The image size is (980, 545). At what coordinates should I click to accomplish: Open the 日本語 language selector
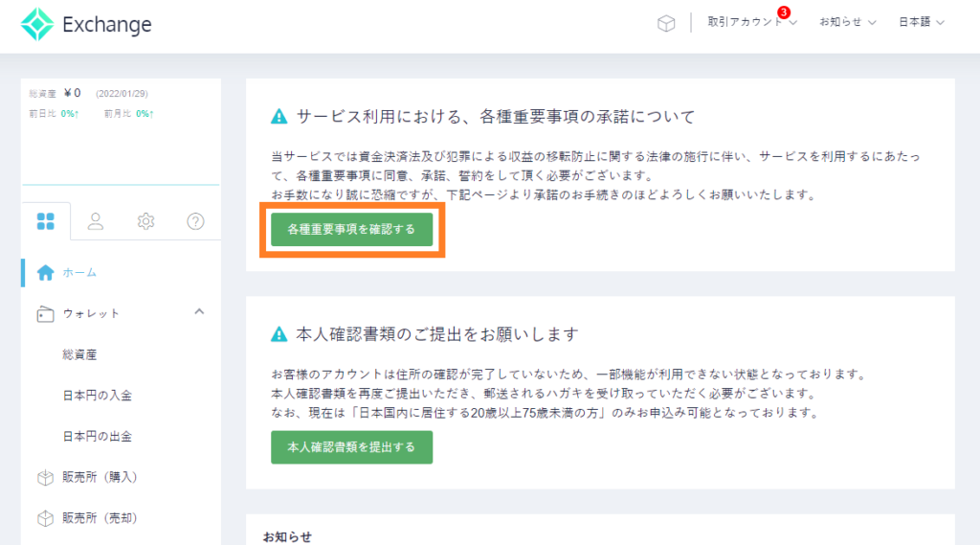click(922, 22)
